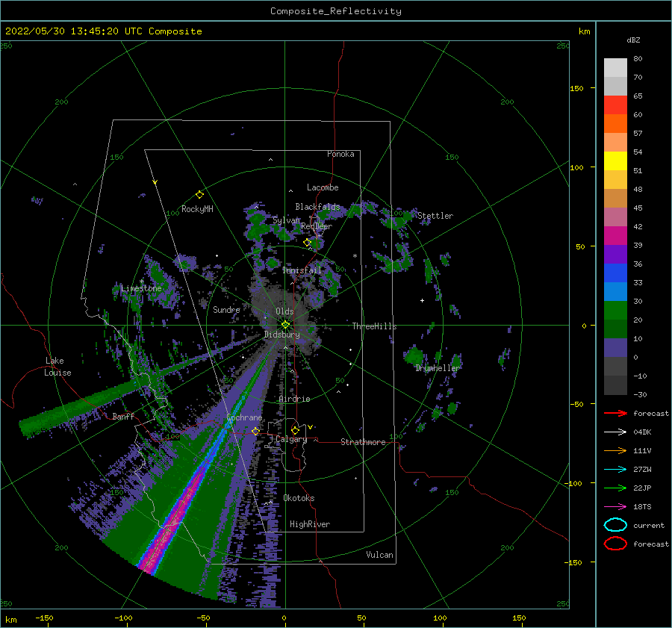The image size is (672, 628).
Task: Click the yellow diamond marker near Cochrane
Action: tap(255, 431)
